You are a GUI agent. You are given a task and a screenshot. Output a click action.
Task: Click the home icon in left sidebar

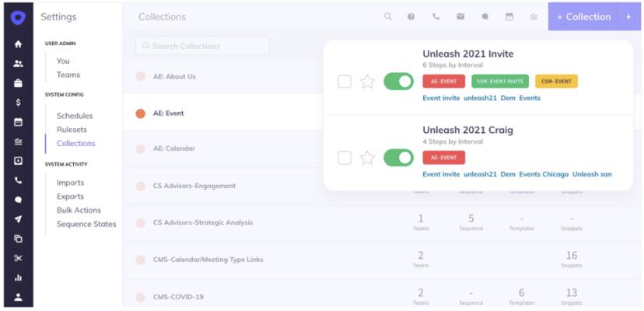[x=18, y=44]
